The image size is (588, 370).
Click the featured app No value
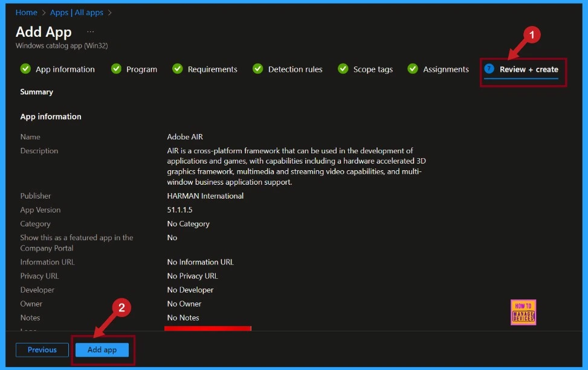pyautogui.click(x=172, y=237)
